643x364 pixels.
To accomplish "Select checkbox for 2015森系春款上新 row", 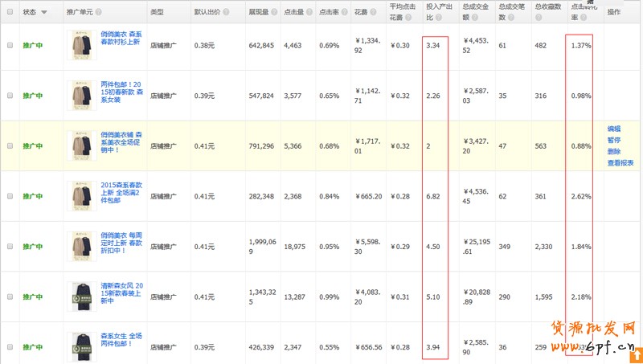I will [x=10, y=196].
